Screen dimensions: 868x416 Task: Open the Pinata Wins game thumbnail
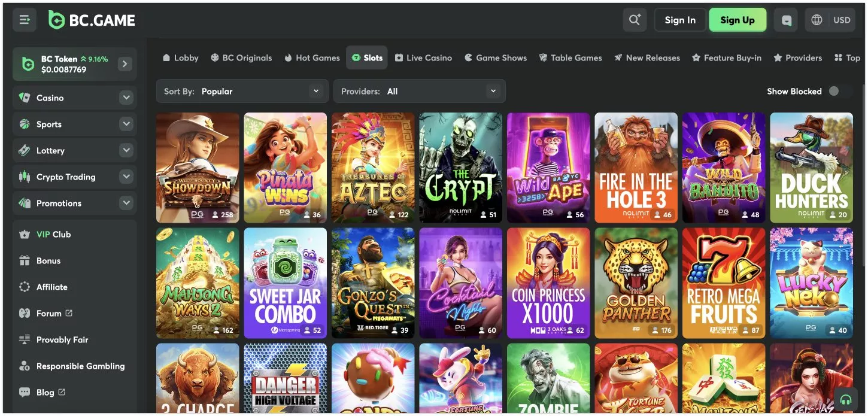(286, 168)
